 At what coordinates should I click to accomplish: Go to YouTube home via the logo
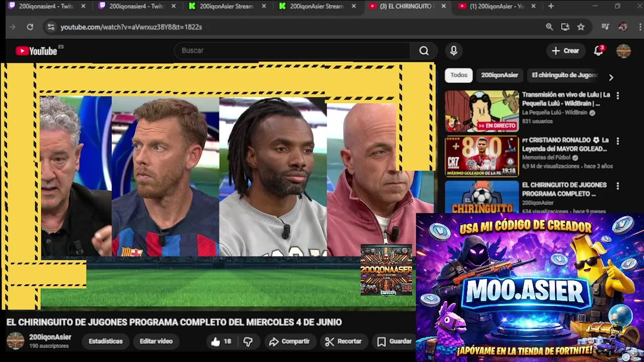pyautogui.click(x=36, y=51)
